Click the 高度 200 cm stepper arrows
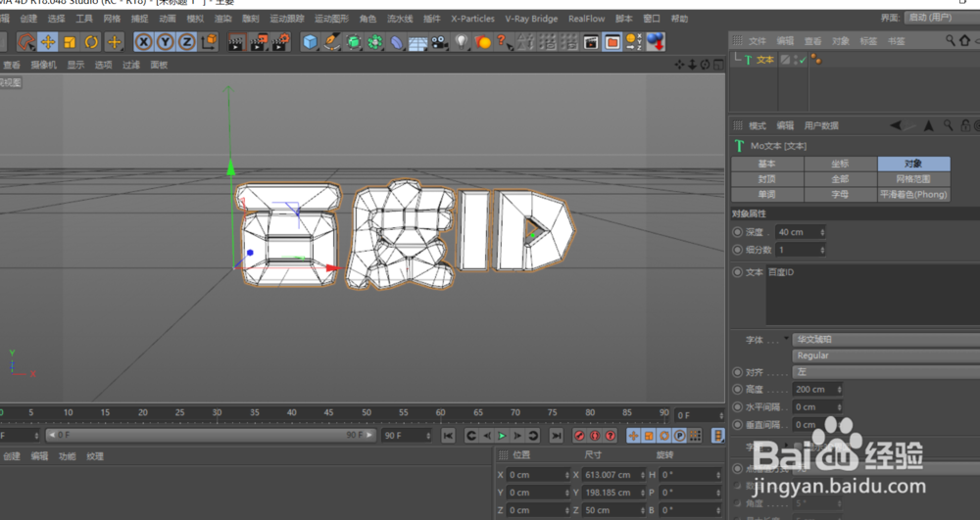Viewport: 980px width, 520px height. pos(840,390)
